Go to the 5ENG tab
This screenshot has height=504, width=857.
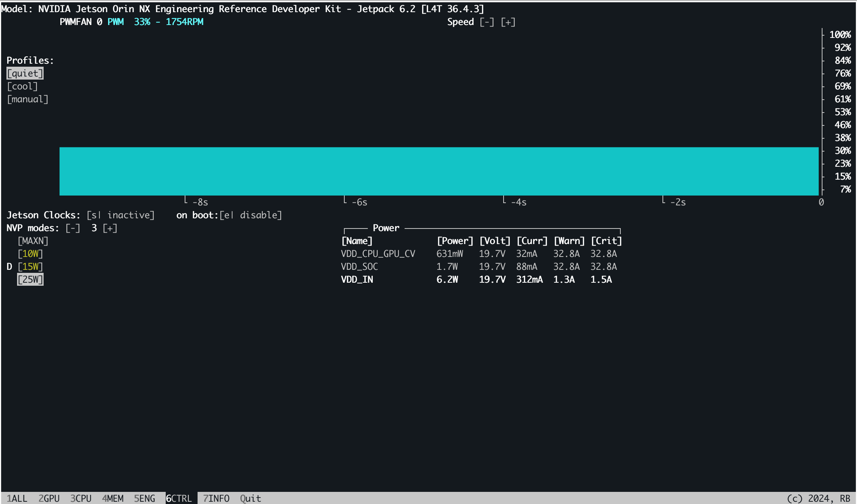click(144, 498)
